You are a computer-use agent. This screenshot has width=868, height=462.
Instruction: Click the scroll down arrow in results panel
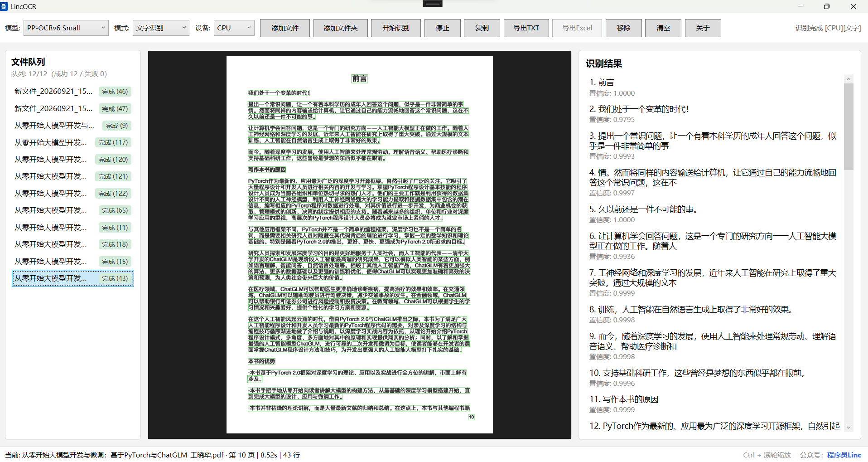tap(849, 427)
